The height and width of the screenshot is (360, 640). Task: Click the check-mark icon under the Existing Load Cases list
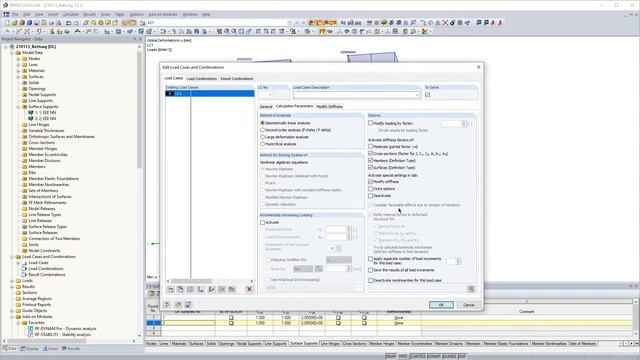tap(211, 289)
